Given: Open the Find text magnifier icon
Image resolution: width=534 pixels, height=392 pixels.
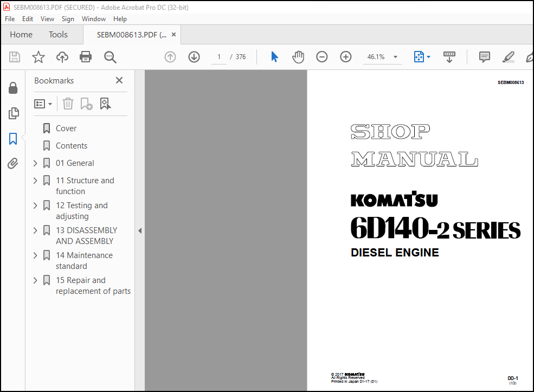Looking at the screenshot, I should pos(110,57).
